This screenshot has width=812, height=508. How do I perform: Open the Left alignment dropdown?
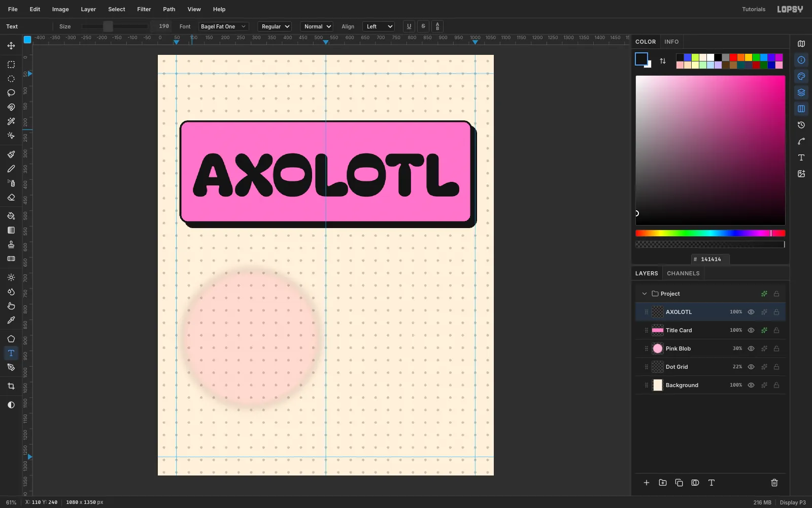379,26
